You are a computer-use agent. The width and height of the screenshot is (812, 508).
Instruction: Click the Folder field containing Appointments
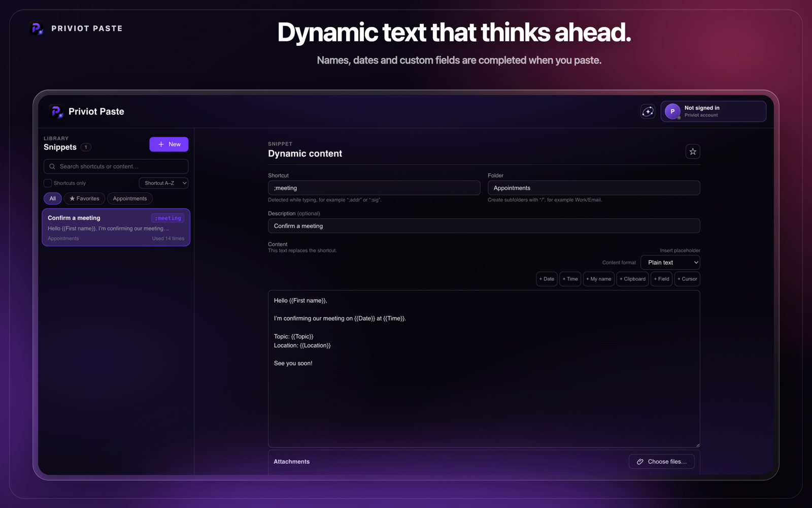pos(594,188)
